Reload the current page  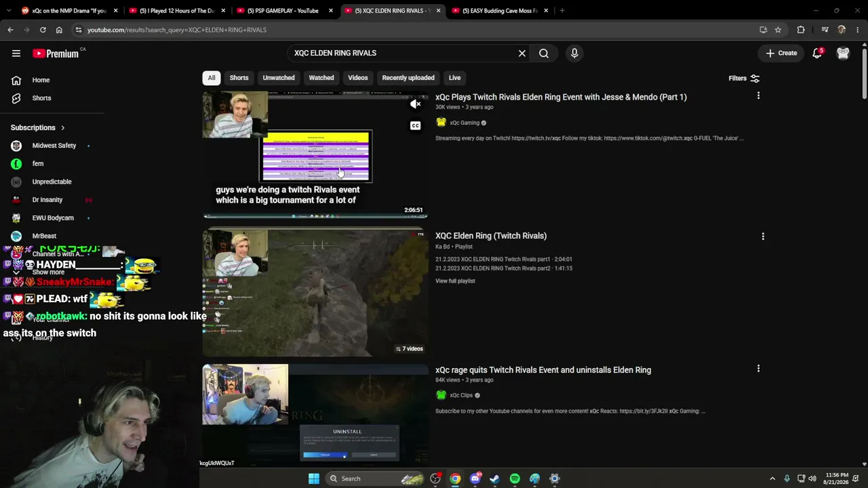point(43,30)
